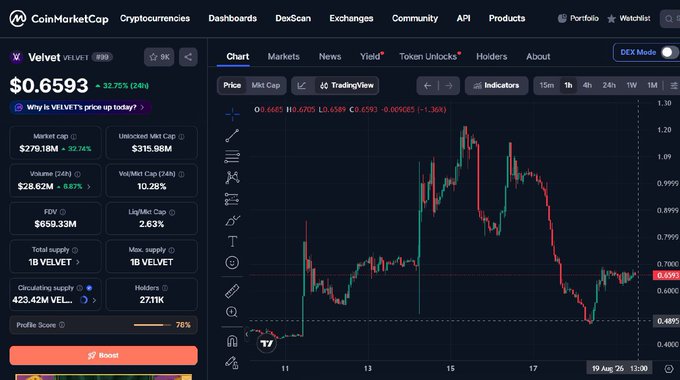
Task: Select the Fib retracement lines tool
Action: click(x=232, y=157)
